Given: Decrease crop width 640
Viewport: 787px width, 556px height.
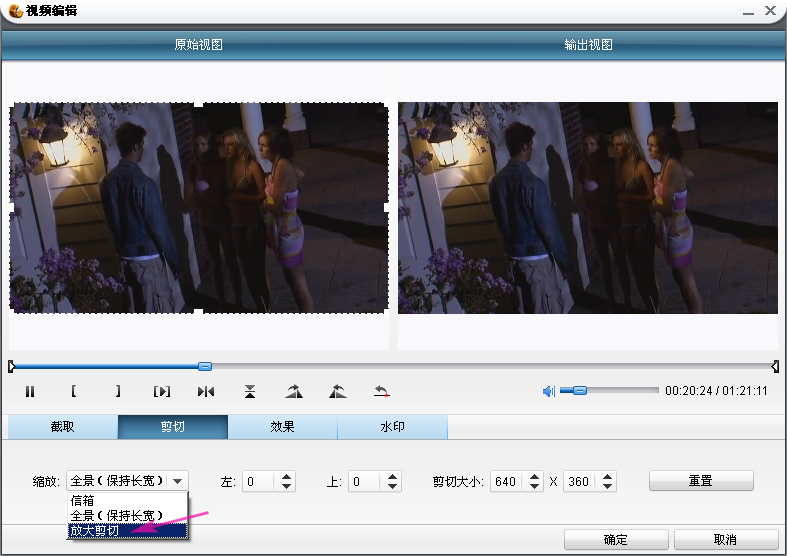Looking at the screenshot, I should [x=535, y=486].
